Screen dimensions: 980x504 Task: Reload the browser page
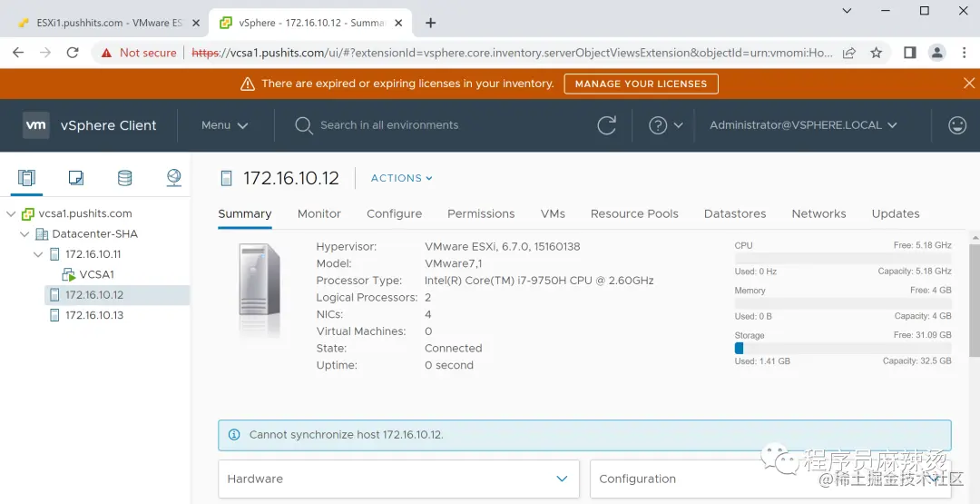73,53
